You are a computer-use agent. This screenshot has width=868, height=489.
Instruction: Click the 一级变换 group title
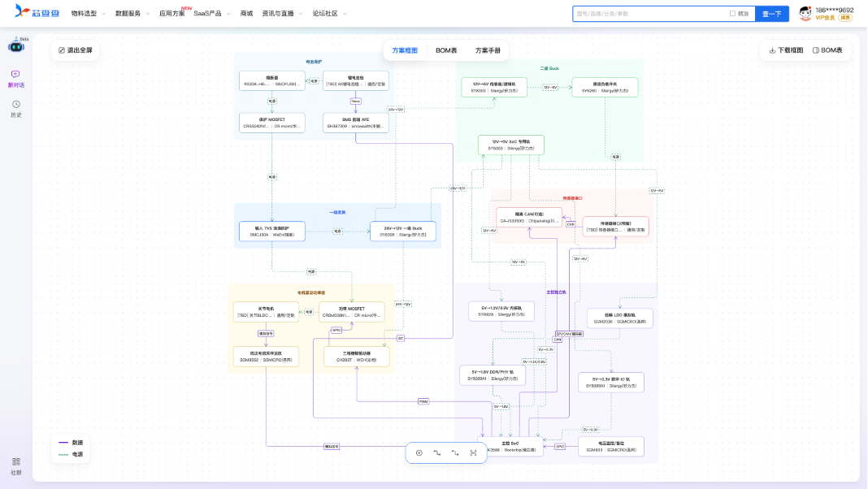pos(337,213)
